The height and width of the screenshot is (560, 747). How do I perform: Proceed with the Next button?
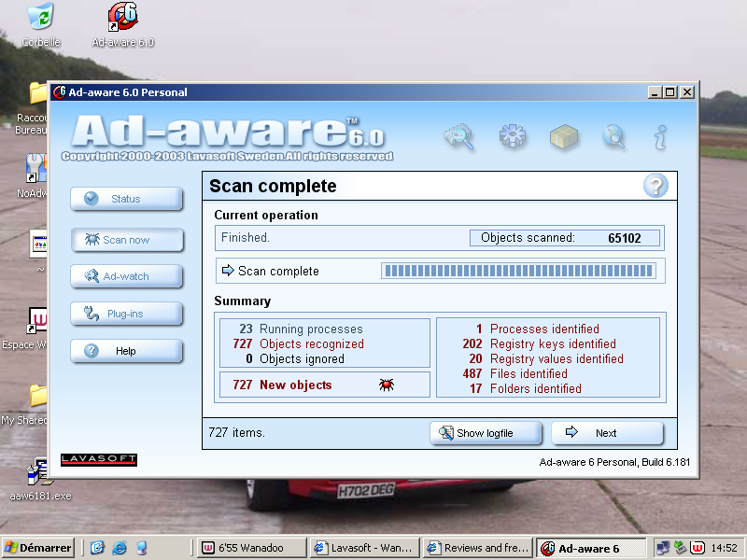608,433
